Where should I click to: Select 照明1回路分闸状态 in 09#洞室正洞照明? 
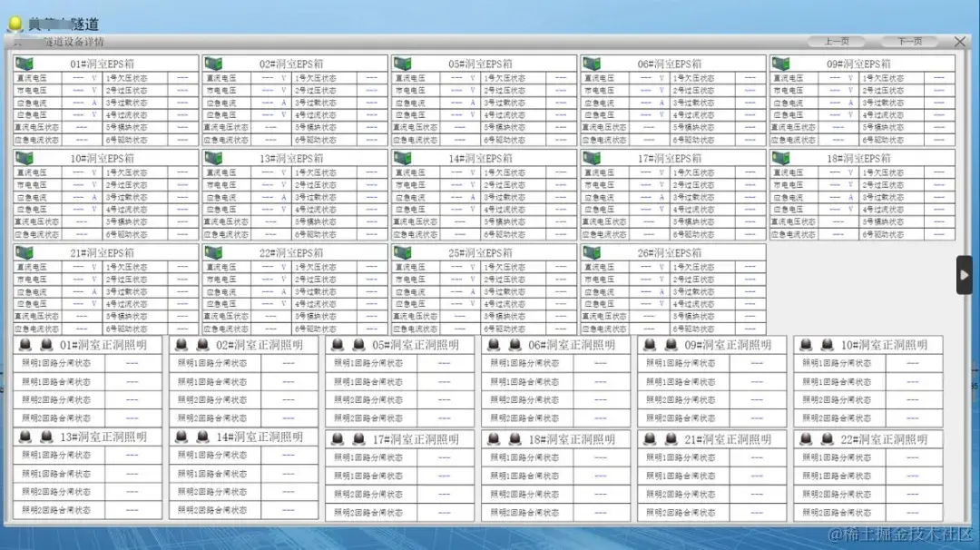681,363
